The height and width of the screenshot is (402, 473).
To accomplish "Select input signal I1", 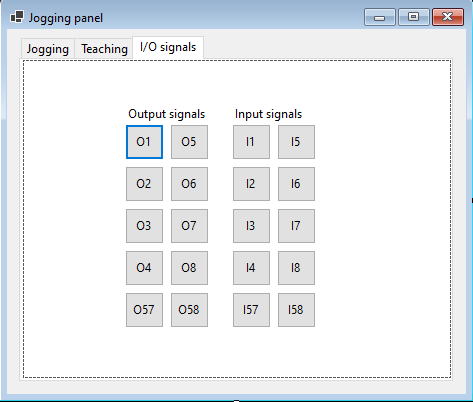I will 251,142.
